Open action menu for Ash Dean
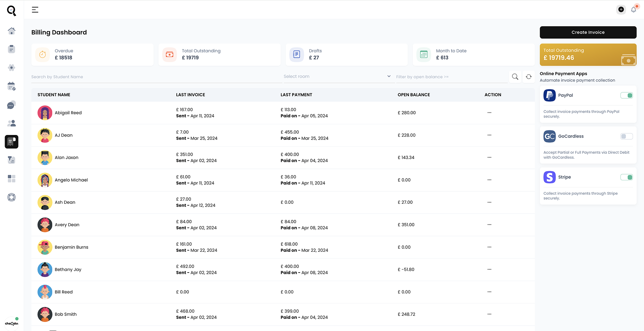The image size is (644, 331). [489, 202]
